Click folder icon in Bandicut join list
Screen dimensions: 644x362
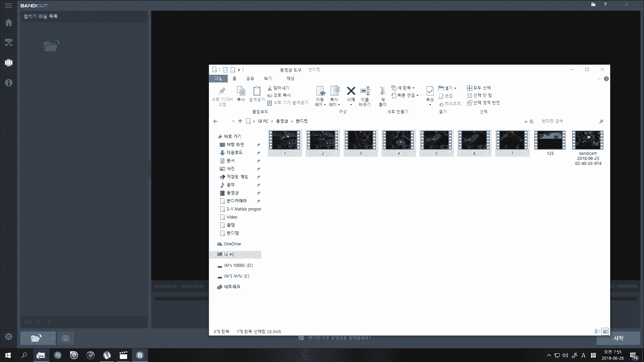click(x=51, y=46)
